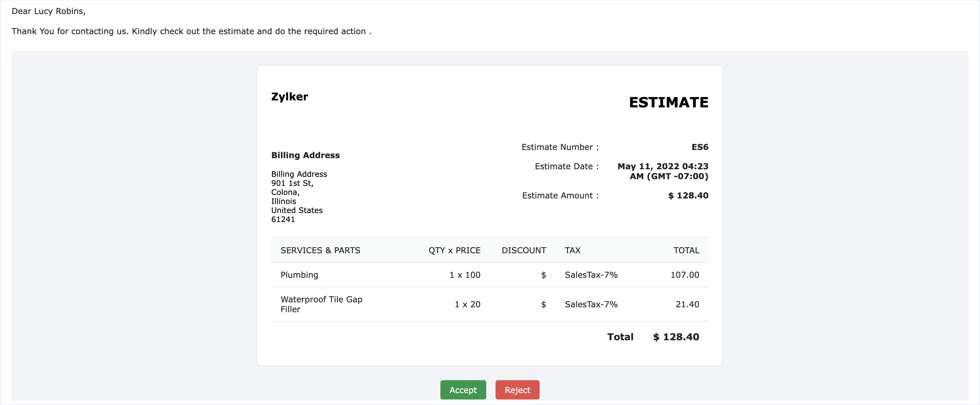980x405 pixels.
Task: Click the red Reject button
Action: (x=517, y=390)
